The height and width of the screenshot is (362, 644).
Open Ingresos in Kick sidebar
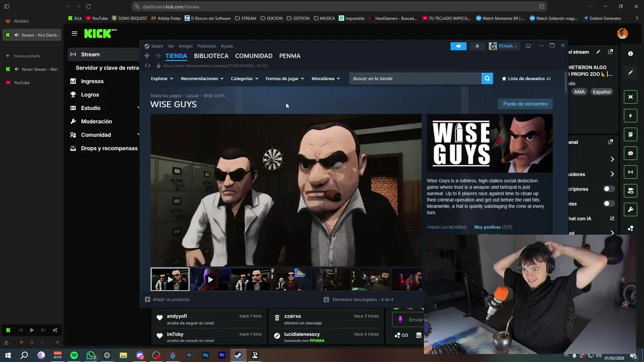click(92, 81)
